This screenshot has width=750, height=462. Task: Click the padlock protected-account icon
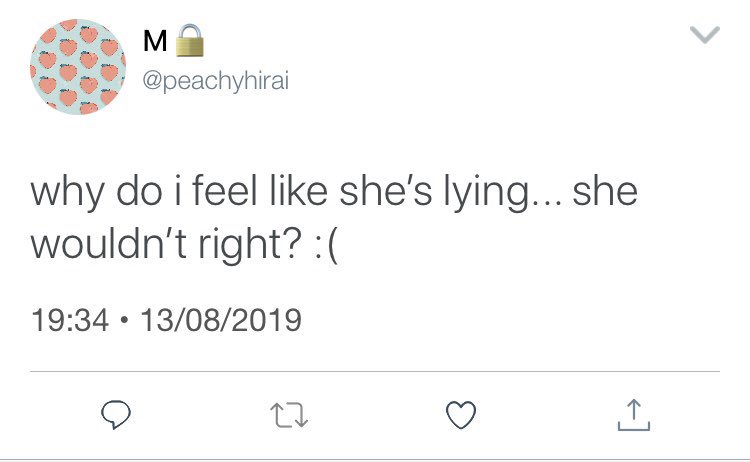click(189, 42)
